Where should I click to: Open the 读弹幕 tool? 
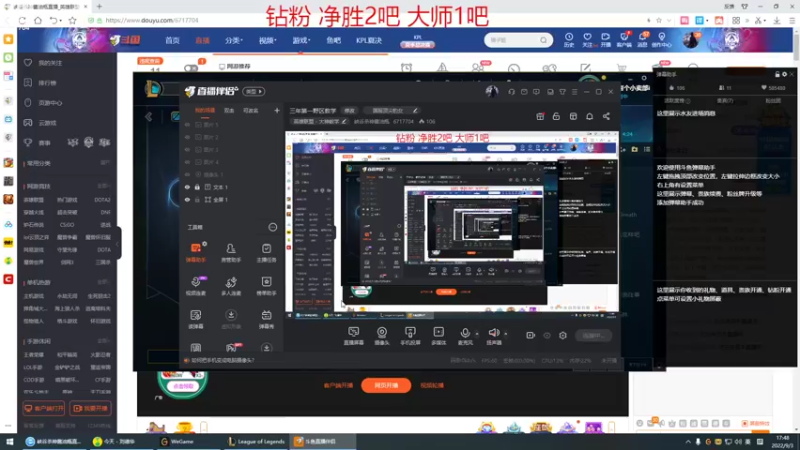click(196, 319)
